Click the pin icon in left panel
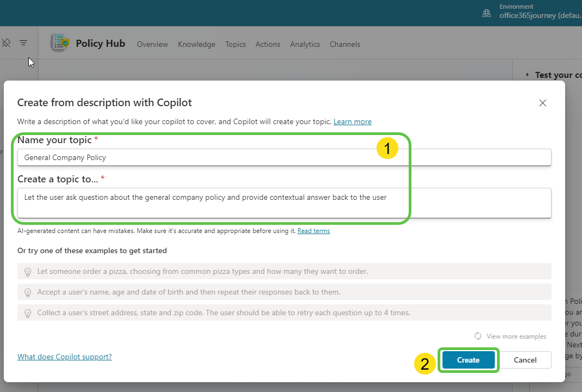The width and height of the screenshot is (582, 392). [x=6, y=43]
